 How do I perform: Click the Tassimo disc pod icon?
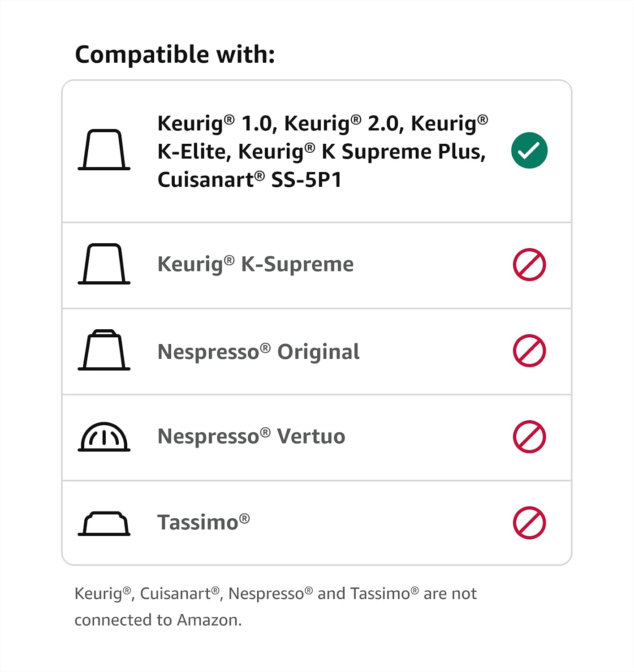tap(104, 523)
